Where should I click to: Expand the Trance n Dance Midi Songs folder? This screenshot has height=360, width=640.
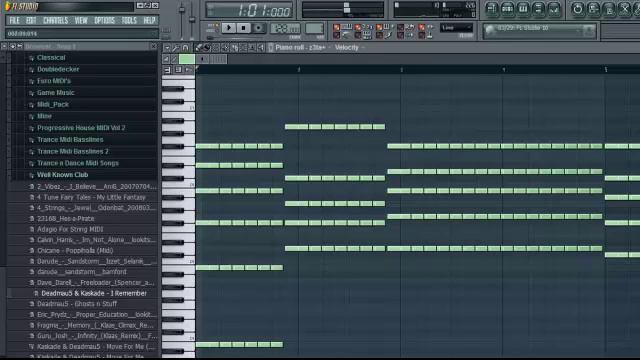pyautogui.click(x=78, y=163)
